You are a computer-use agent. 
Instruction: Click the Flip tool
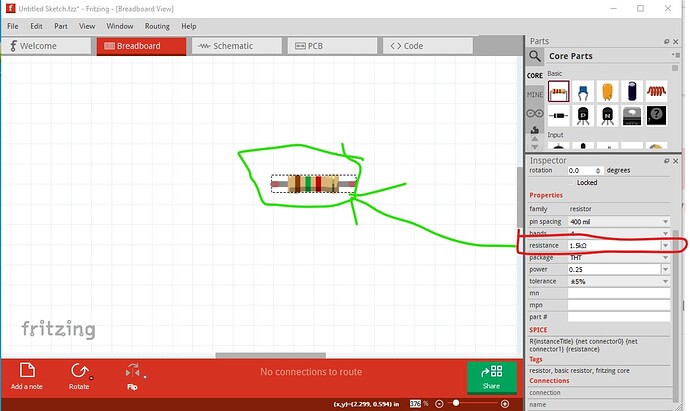point(133,376)
